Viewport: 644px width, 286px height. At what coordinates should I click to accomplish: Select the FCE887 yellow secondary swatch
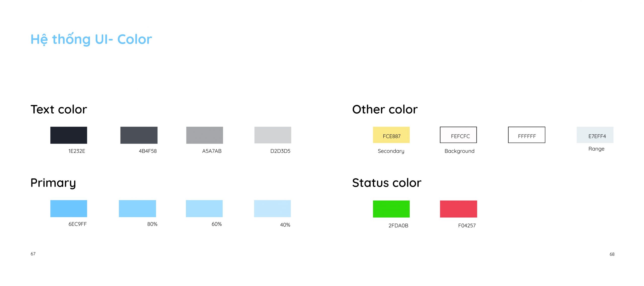(x=391, y=135)
